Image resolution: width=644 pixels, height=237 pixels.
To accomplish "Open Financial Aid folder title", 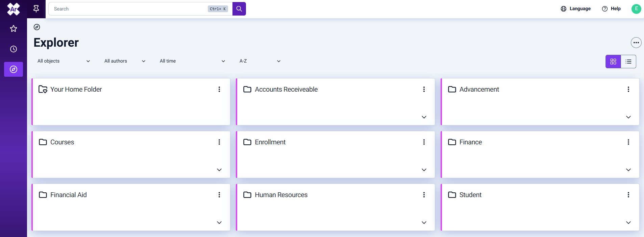I will coord(69,195).
